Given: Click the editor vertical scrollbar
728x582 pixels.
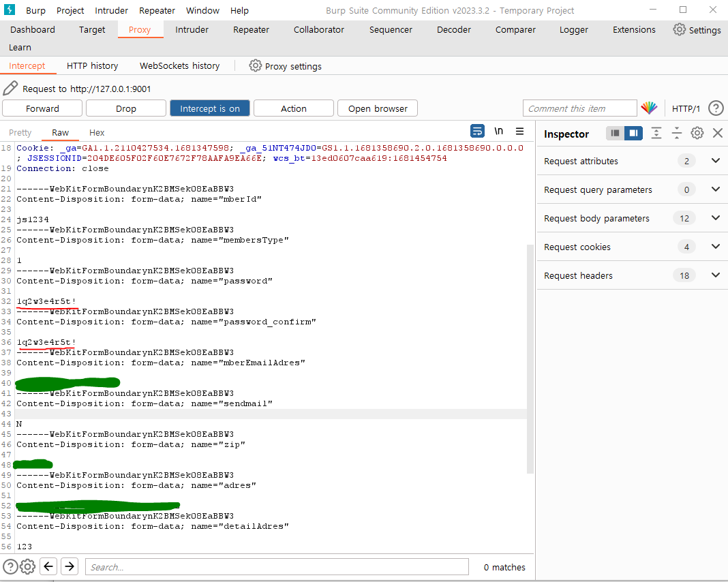Looking at the screenshot, I should pyautogui.click(x=530, y=358).
